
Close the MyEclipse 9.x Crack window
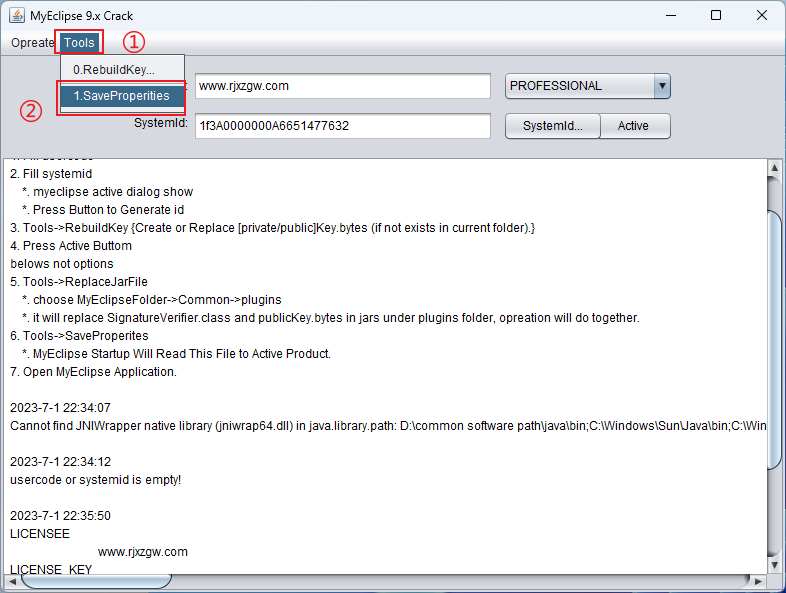761,16
